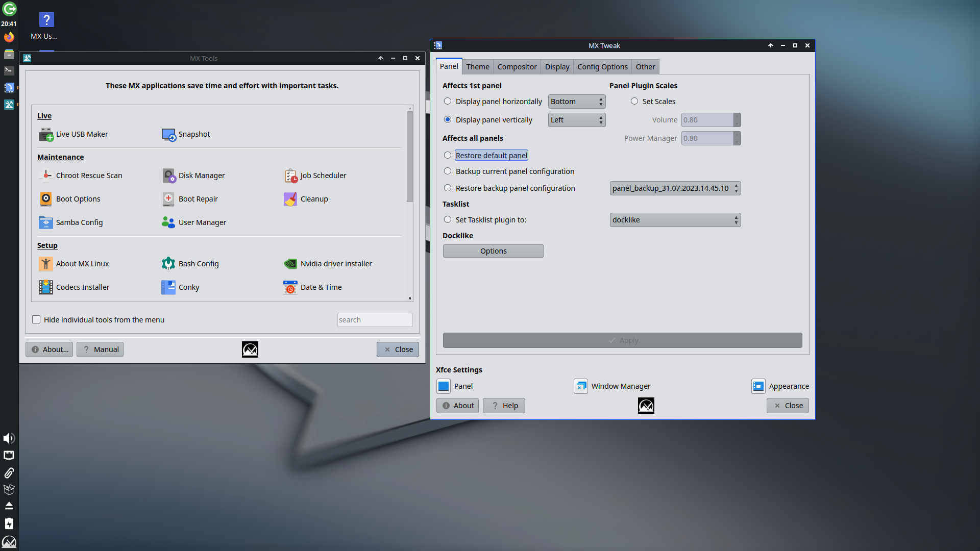Launch the Snapshot tool icon
Screen dimensions: 980x551
point(168,135)
